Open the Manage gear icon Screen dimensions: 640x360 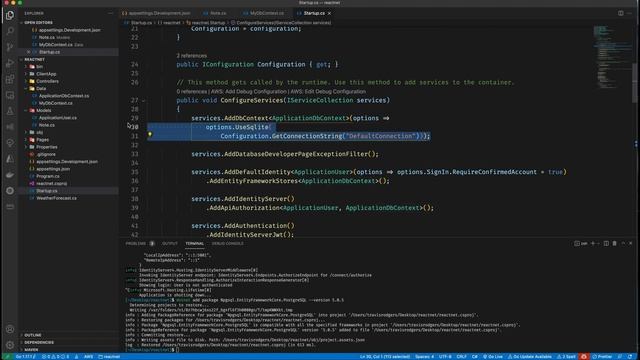click(x=10, y=345)
